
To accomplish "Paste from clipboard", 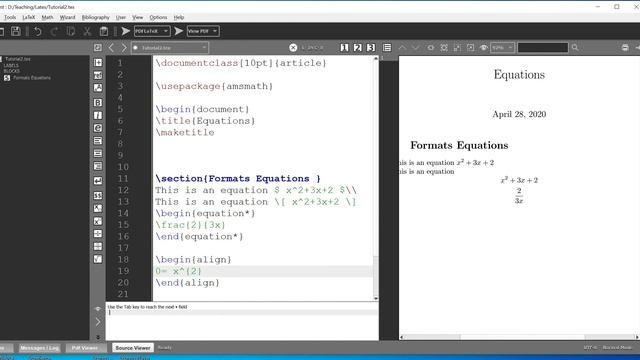I will point(104,31).
